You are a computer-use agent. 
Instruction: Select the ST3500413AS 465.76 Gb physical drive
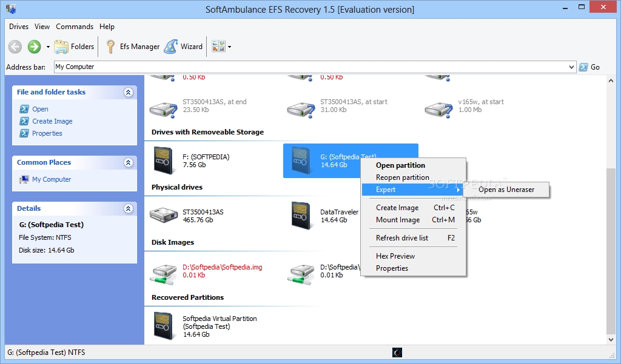click(187, 216)
